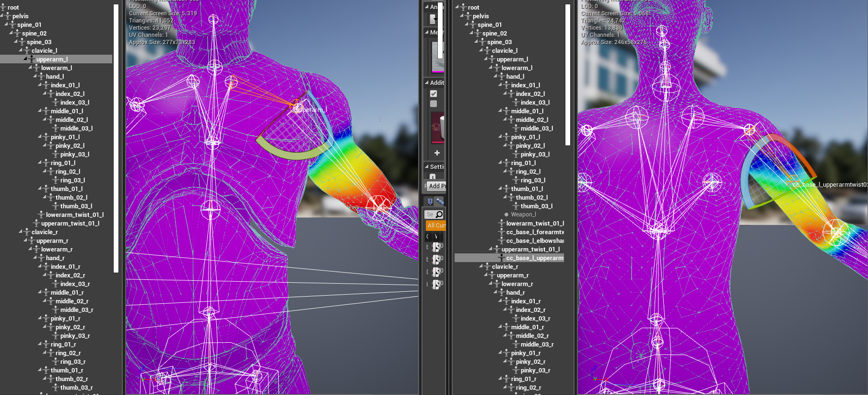Image resolution: width=868 pixels, height=395 pixels.
Task: Collapse middle_01_l node in left skeleton tree
Action: coord(40,111)
